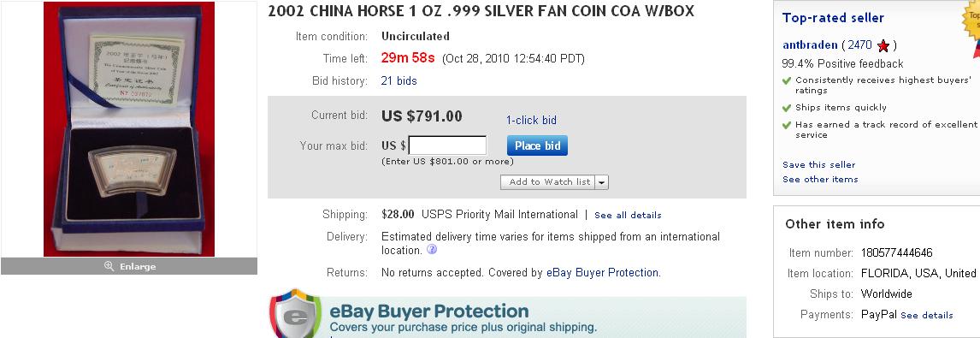980x338 pixels.
Task: Open the Watch list dropdown arrow
Action: 601,182
